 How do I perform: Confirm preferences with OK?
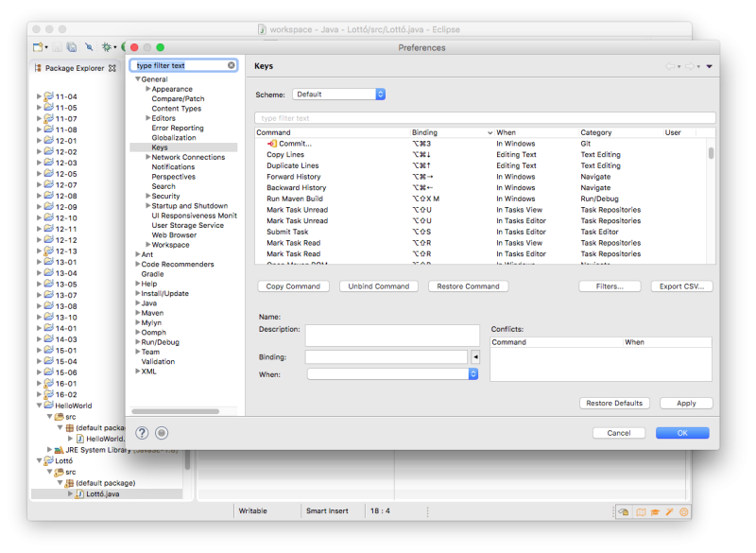[682, 433]
